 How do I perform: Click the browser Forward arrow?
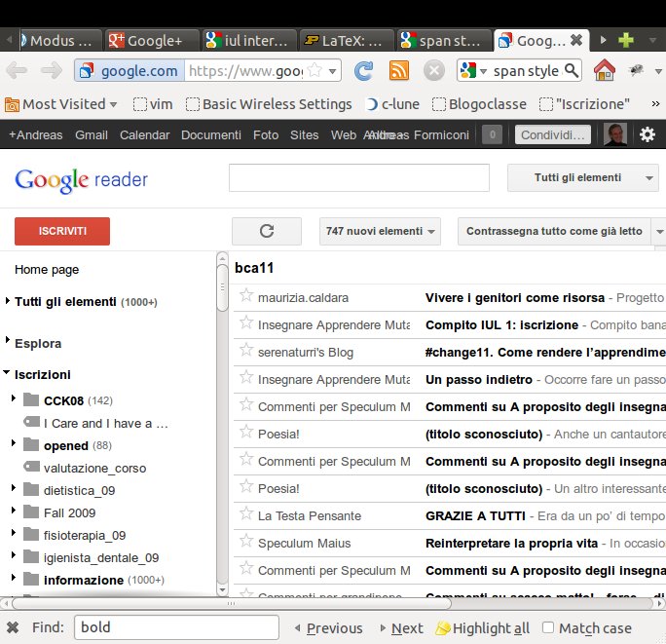pyautogui.click(x=51, y=70)
